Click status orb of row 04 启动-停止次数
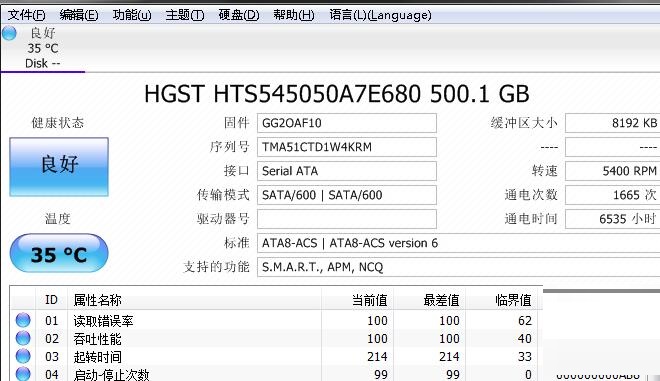The image size is (660, 381). tap(23, 374)
